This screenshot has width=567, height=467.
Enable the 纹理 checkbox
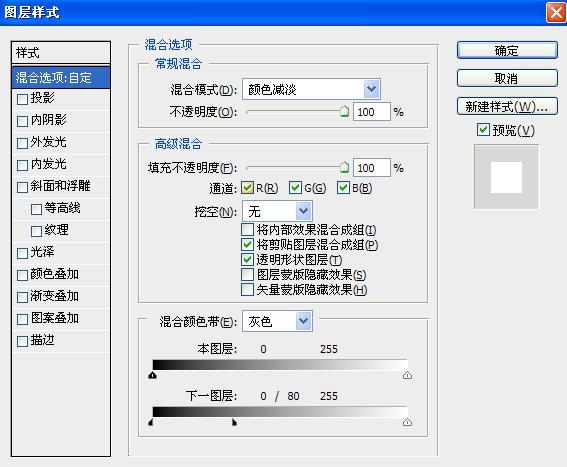pos(37,231)
